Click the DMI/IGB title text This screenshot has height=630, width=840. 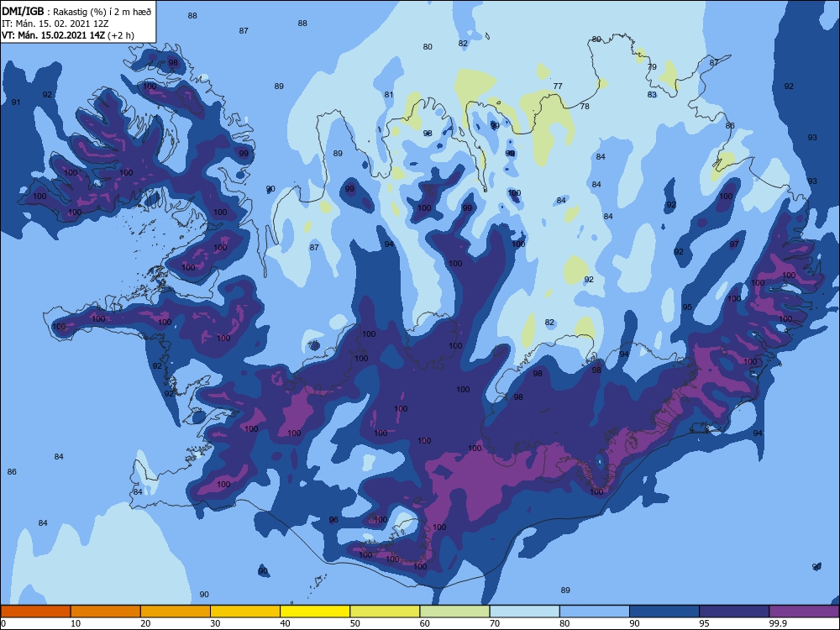[x=23, y=11]
